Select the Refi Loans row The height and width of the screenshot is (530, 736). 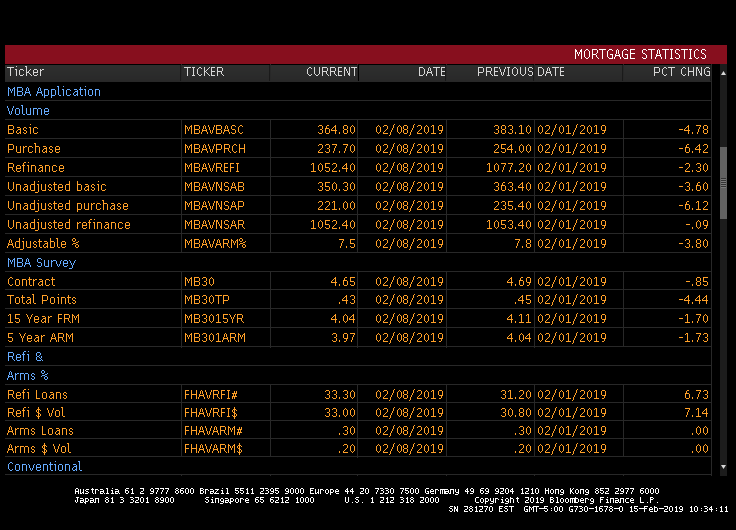pyautogui.click(x=358, y=395)
